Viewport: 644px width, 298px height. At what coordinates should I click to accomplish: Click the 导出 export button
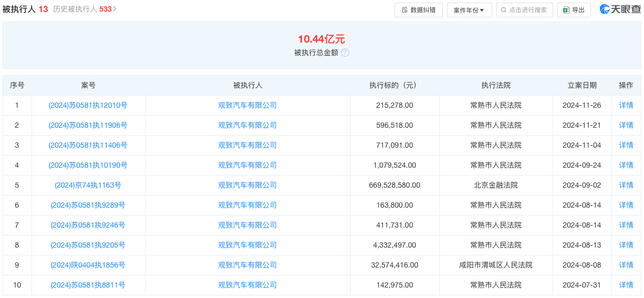pyautogui.click(x=574, y=10)
